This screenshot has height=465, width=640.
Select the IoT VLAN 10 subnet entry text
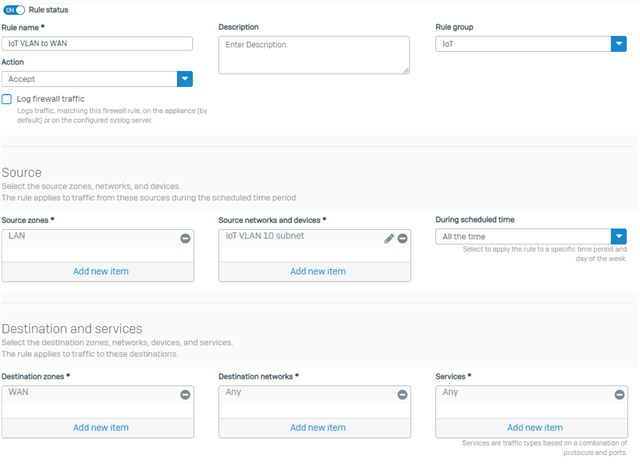pos(264,236)
